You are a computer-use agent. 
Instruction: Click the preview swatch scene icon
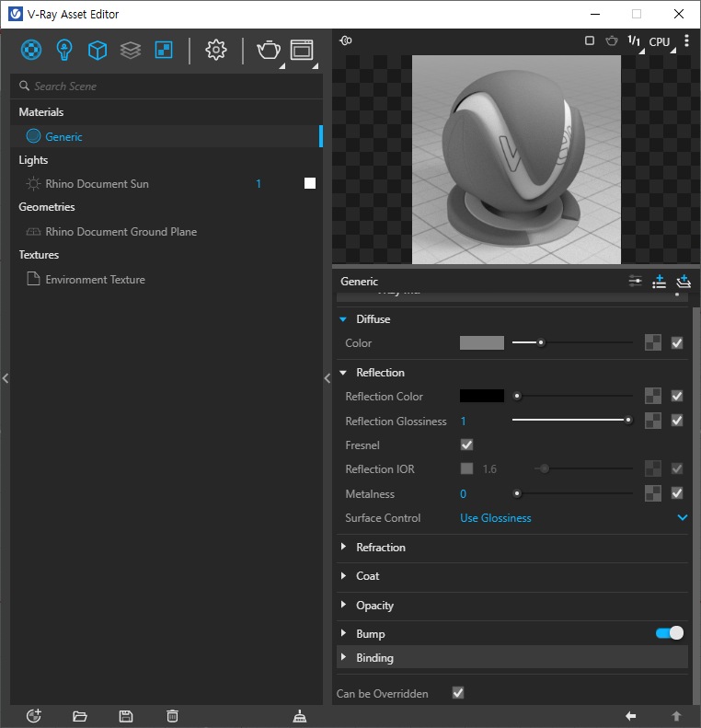pos(346,40)
